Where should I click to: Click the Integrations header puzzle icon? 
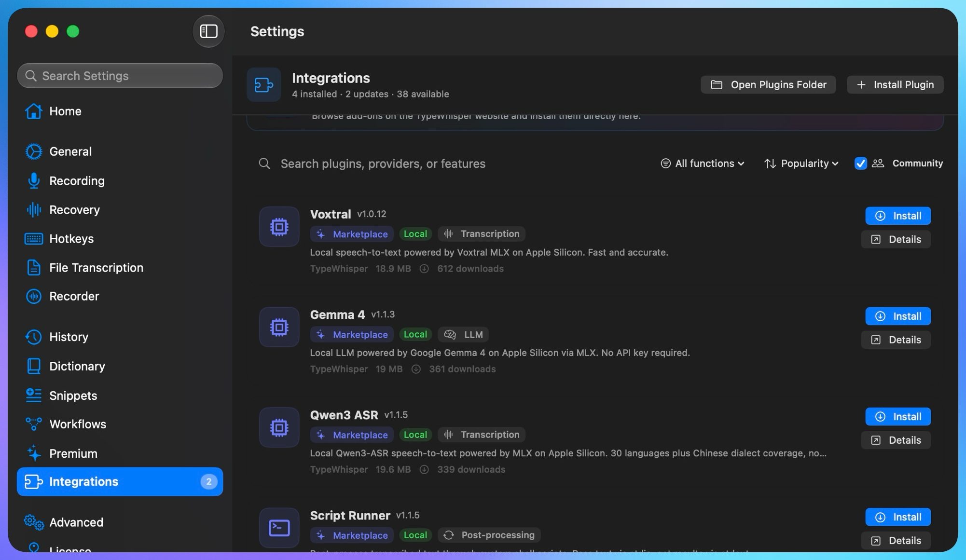point(263,85)
